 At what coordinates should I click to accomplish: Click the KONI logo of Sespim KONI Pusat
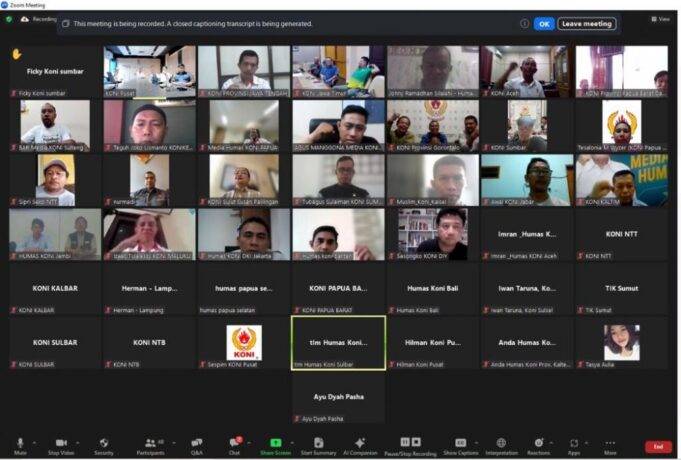click(x=244, y=343)
